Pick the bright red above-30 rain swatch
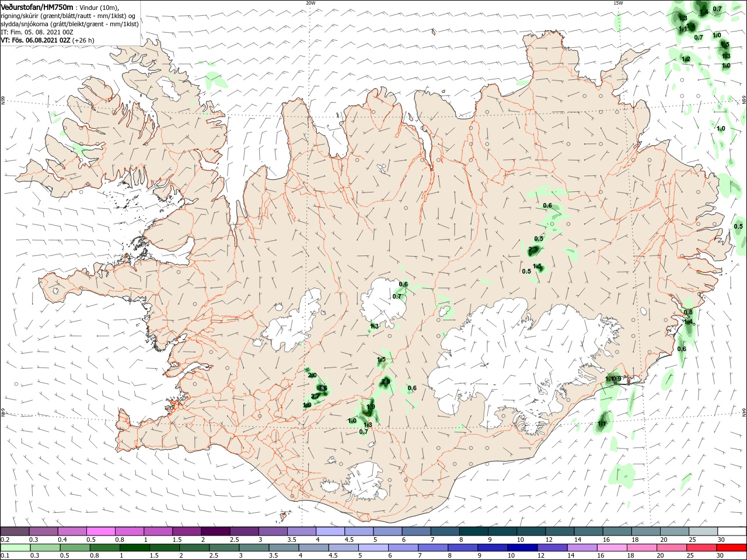 (731, 548)
